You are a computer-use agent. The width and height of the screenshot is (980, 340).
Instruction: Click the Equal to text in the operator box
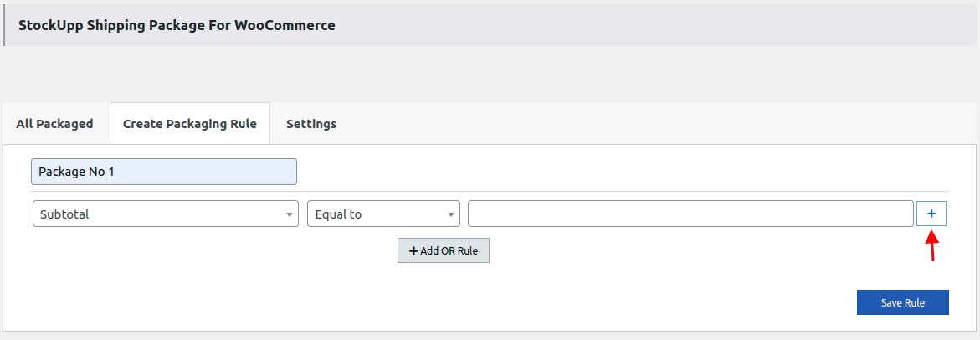coord(338,214)
